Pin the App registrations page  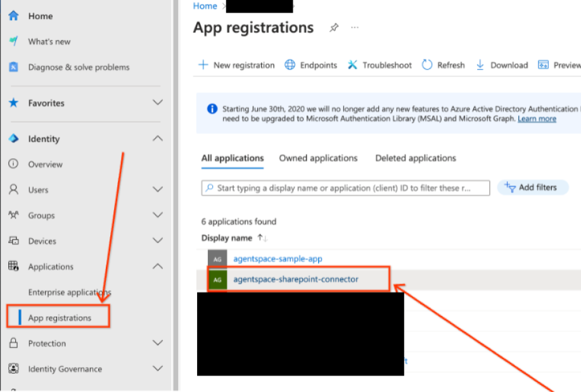(x=334, y=28)
